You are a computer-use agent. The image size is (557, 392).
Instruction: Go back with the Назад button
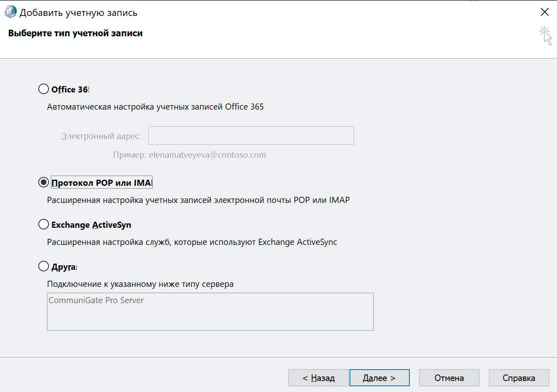318,378
